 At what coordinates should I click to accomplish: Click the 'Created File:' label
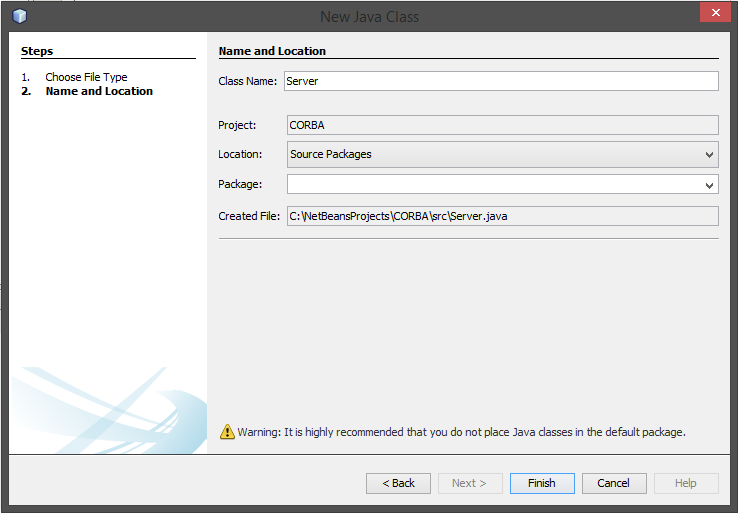pyautogui.click(x=249, y=216)
